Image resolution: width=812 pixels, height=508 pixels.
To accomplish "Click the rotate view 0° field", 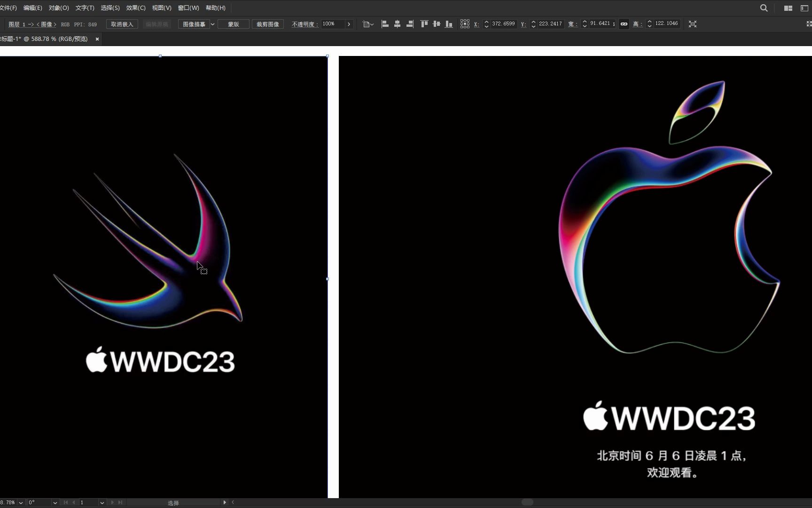I will click(x=39, y=502).
